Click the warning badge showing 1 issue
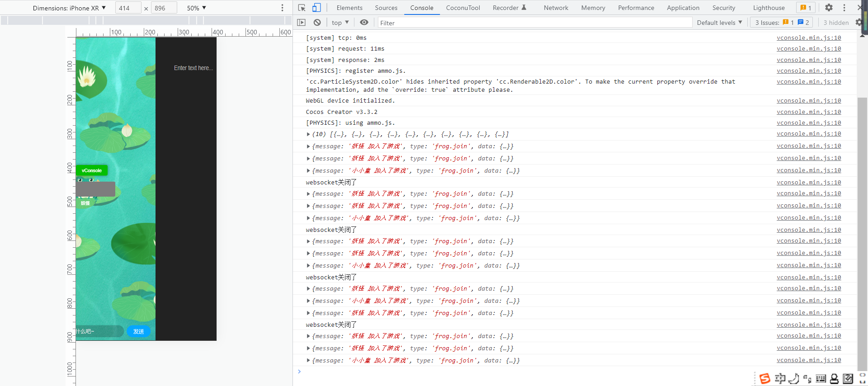 pyautogui.click(x=806, y=8)
